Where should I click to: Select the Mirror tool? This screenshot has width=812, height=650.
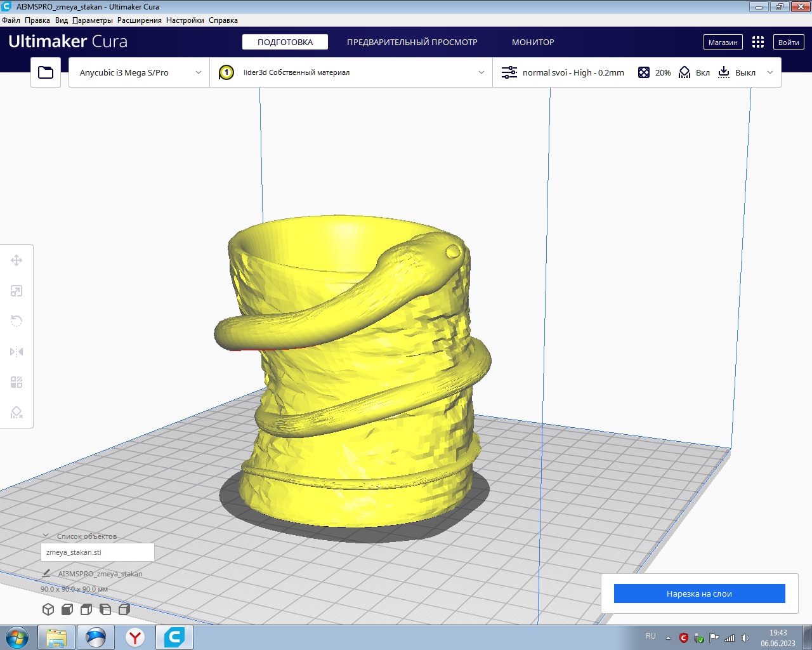pos(16,352)
